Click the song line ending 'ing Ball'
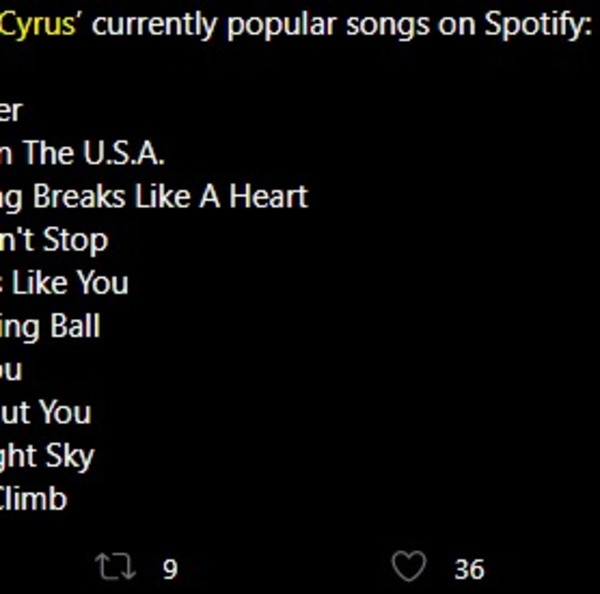The width and height of the screenshot is (600, 594). pyautogui.click(x=50, y=326)
